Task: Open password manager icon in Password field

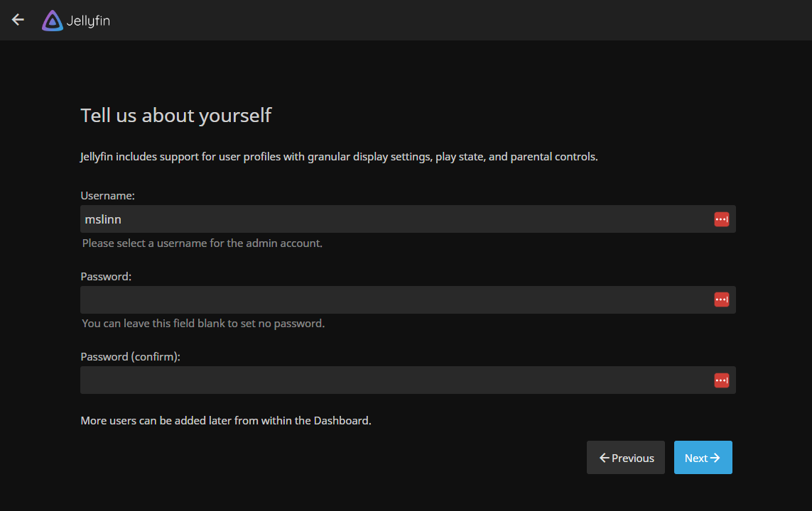Action: click(x=721, y=300)
